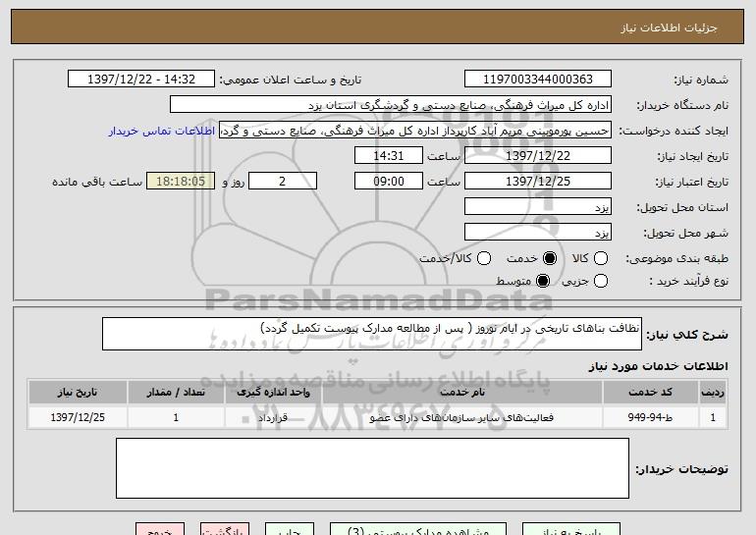Select the کالا radio button
The height and width of the screenshot is (535, 756).
(x=600, y=258)
